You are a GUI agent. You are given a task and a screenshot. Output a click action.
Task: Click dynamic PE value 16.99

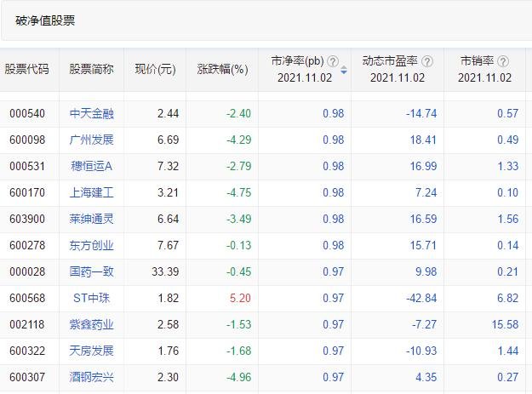[423, 166]
